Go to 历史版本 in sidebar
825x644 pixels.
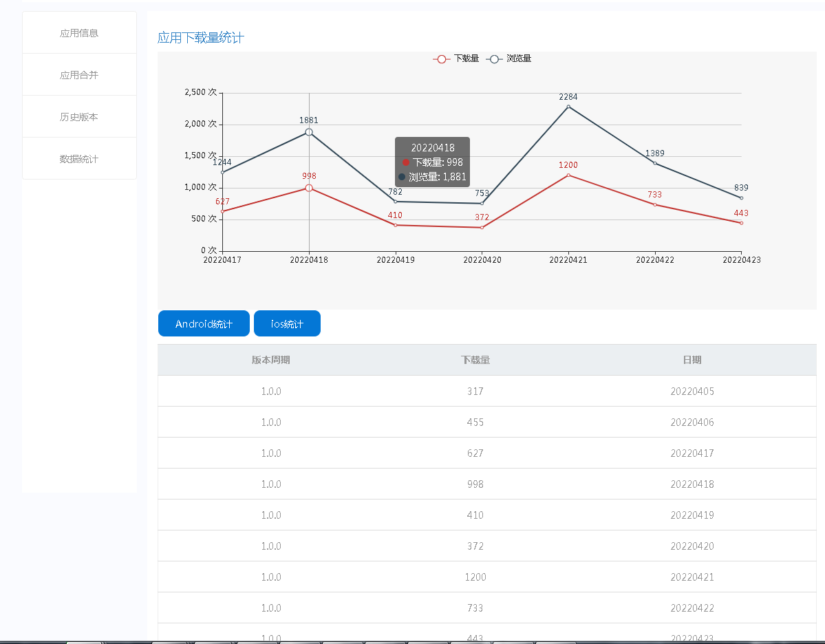(x=79, y=117)
